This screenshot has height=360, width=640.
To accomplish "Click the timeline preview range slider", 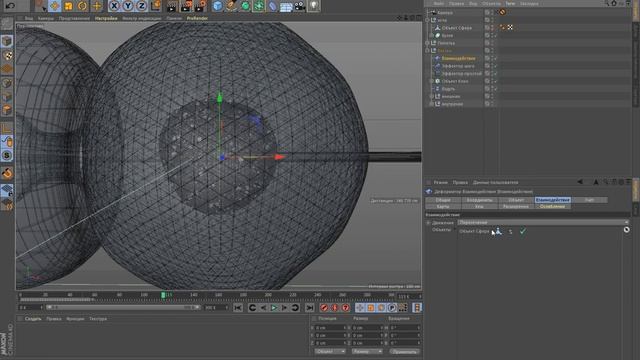I will click(123, 307).
